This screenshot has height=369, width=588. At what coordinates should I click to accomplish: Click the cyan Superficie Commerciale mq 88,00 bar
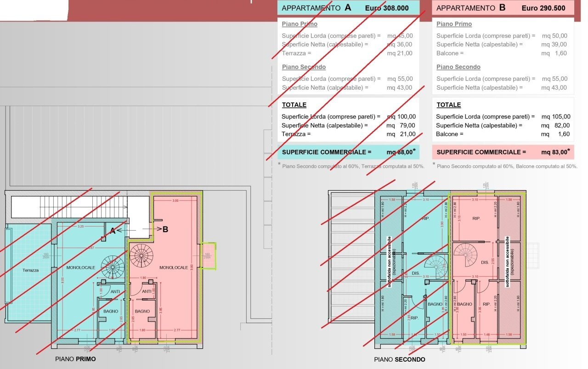[349, 152]
